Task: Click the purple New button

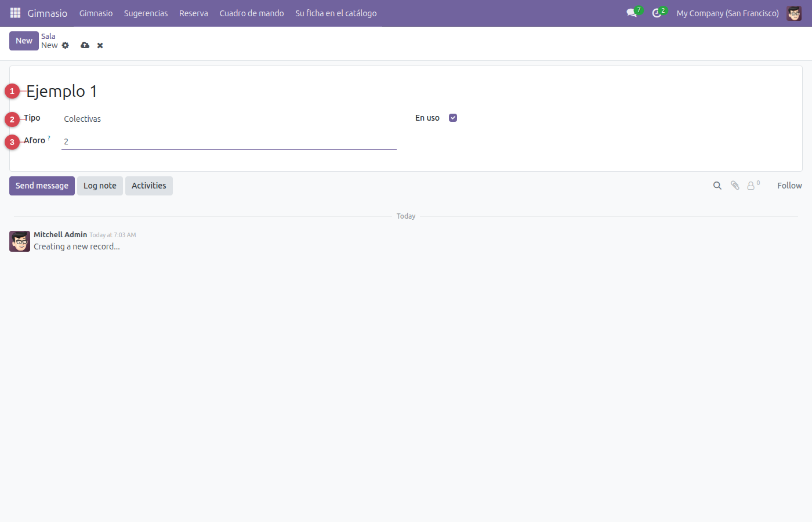Action: point(24,41)
